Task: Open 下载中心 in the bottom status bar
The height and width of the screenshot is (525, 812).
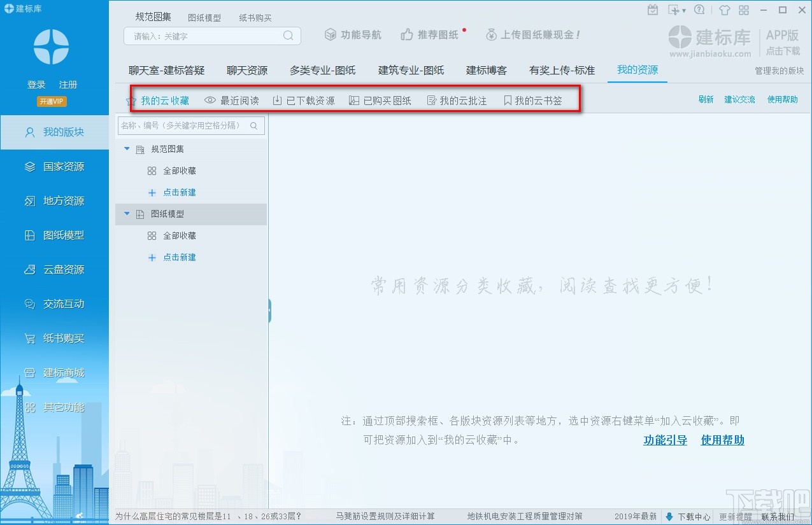Action: [693, 517]
